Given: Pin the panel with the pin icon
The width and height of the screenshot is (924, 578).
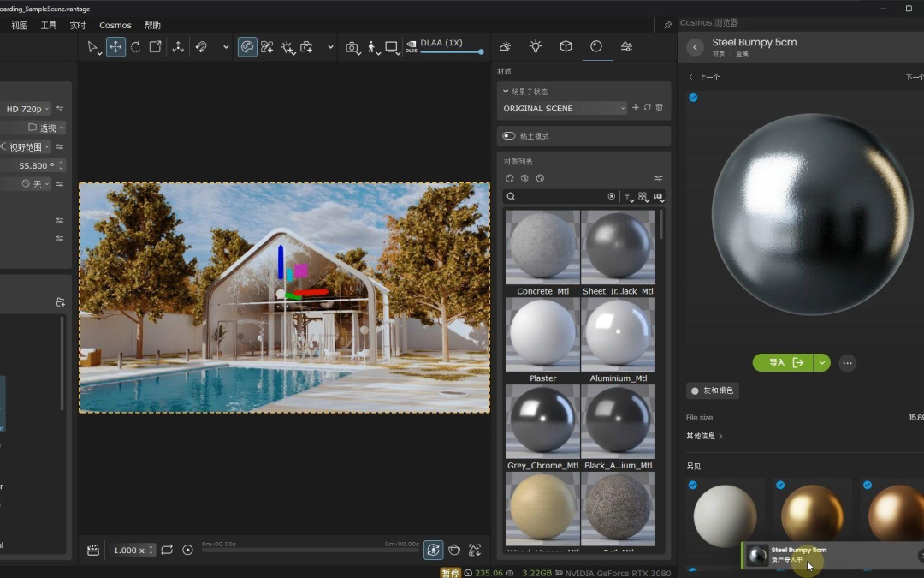Looking at the screenshot, I should pyautogui.click(x=667, y=25).
